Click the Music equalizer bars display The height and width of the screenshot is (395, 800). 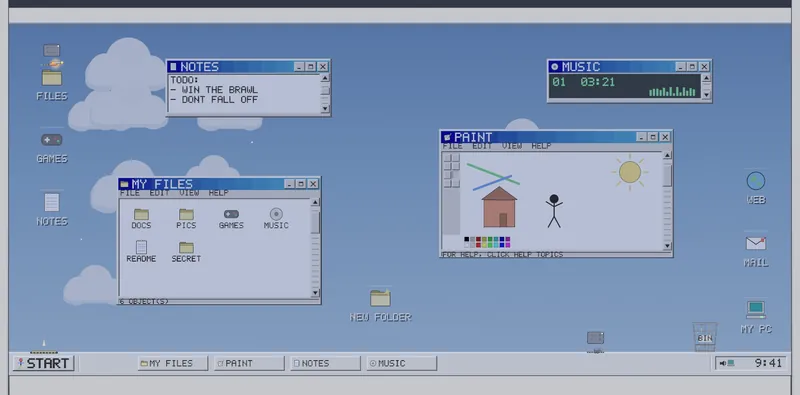pos(672,91)
